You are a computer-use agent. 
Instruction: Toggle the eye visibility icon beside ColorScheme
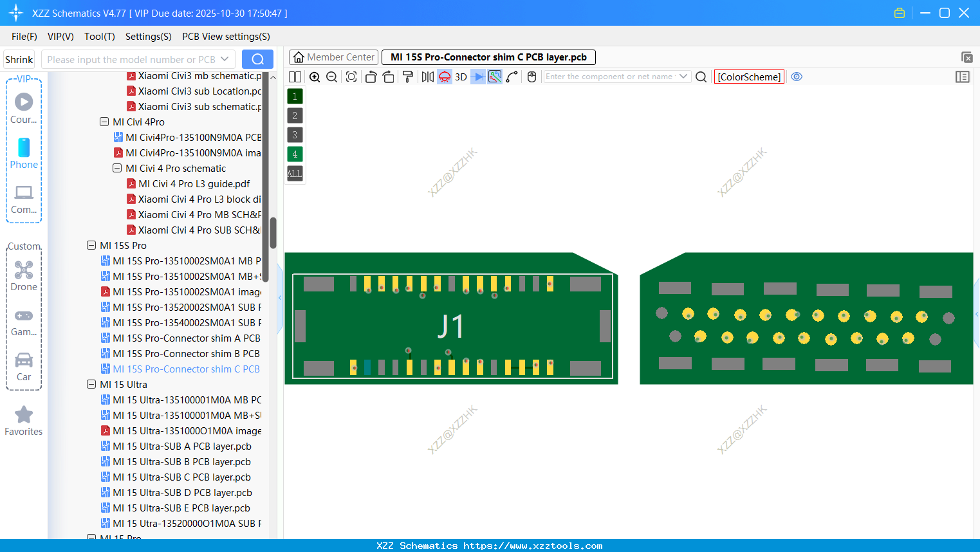click(797, 77)
